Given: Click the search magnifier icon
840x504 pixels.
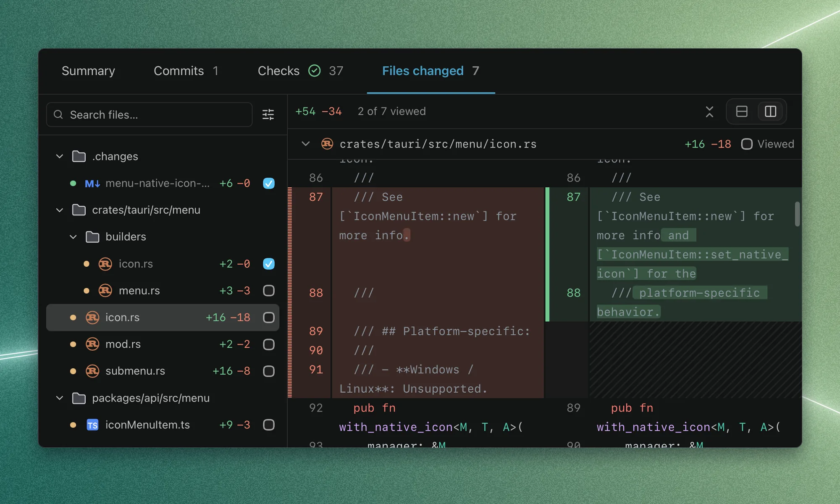Looking at the screenshot, I should [x=58, y=115].
